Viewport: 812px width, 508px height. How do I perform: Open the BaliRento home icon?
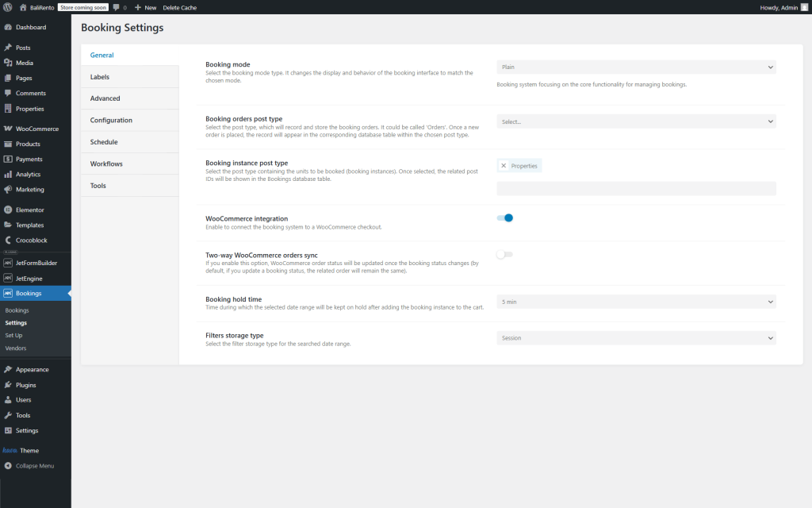(23, 7)
